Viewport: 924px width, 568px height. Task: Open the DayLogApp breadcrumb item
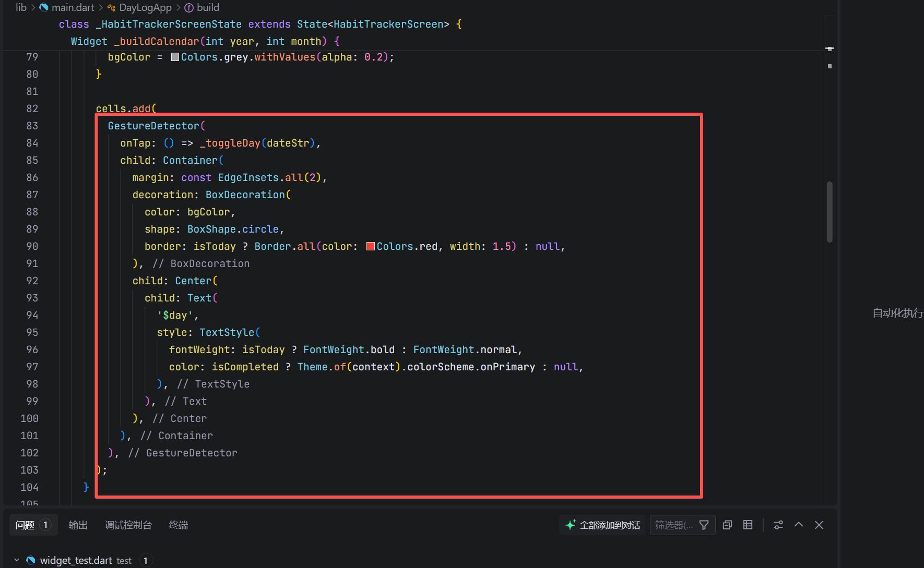point(145,7)
